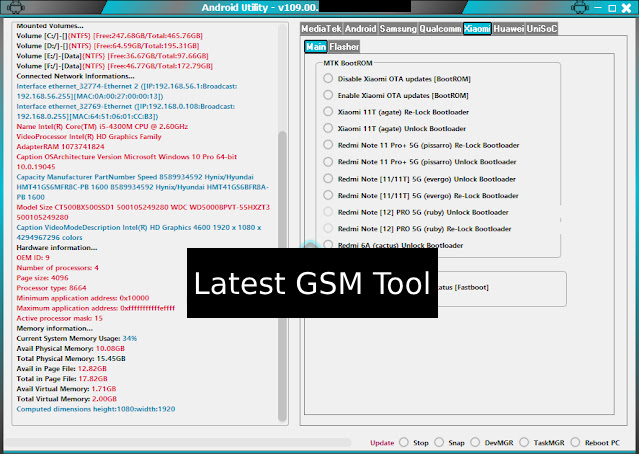Click the 'Connected Network Informations...' log line
639x454 pixels.
[75, 76]
